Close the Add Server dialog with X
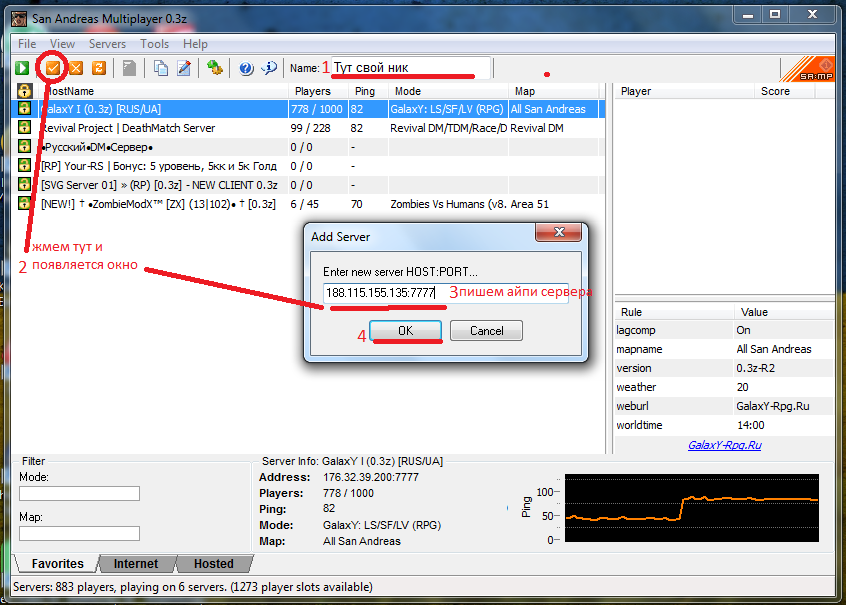Screen dimensions: 846x605 (559, 232)
